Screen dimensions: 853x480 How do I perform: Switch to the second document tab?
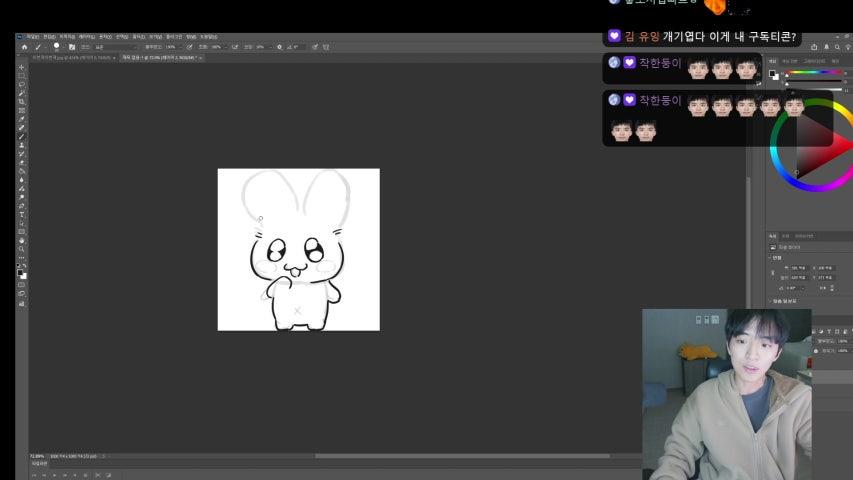(x=160, y=58)
